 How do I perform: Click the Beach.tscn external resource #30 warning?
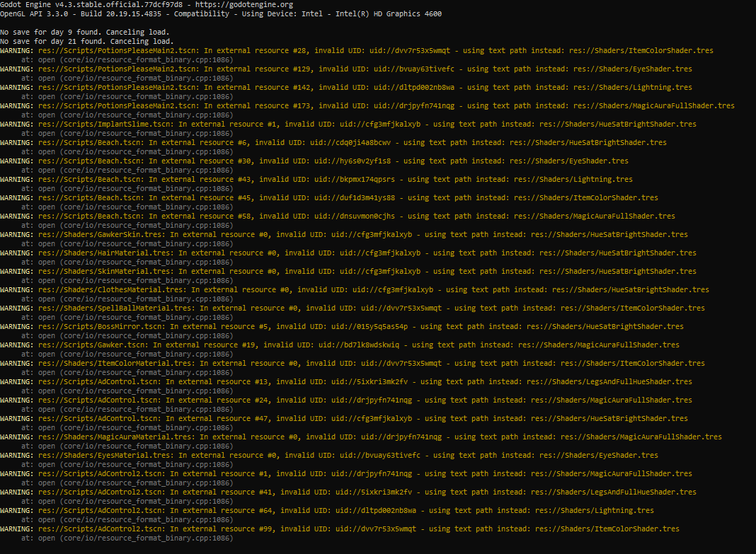[x=314, y=161]
